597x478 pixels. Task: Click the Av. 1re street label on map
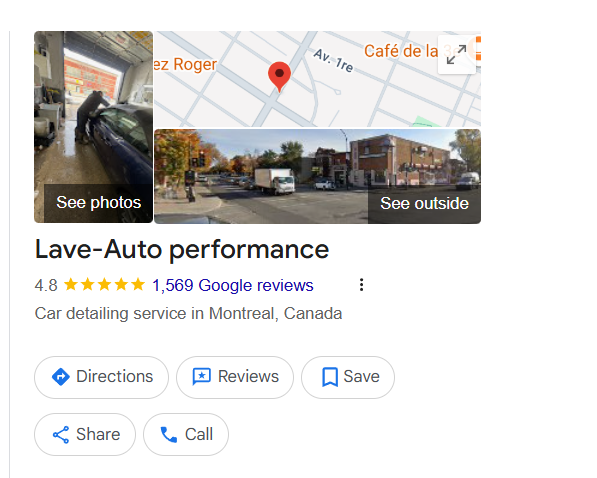point(334,61)
